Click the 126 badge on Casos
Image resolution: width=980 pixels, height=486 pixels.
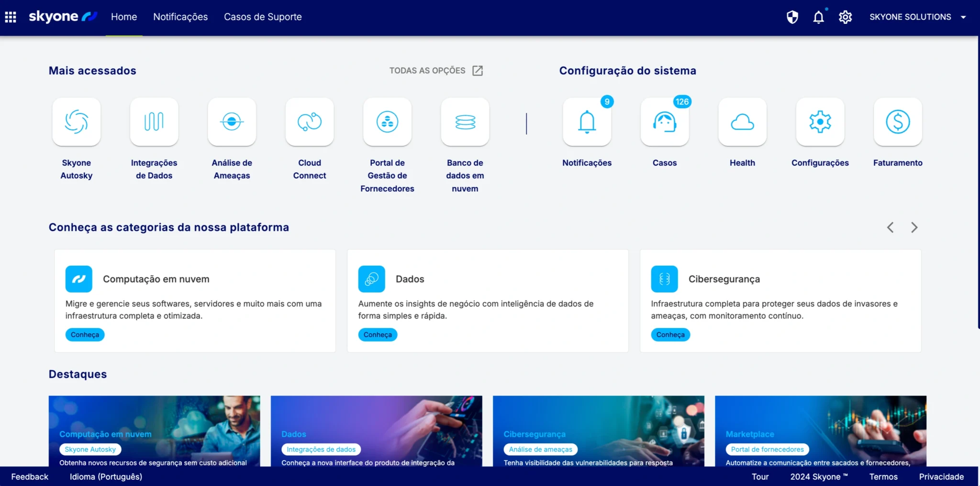(682, 102)
